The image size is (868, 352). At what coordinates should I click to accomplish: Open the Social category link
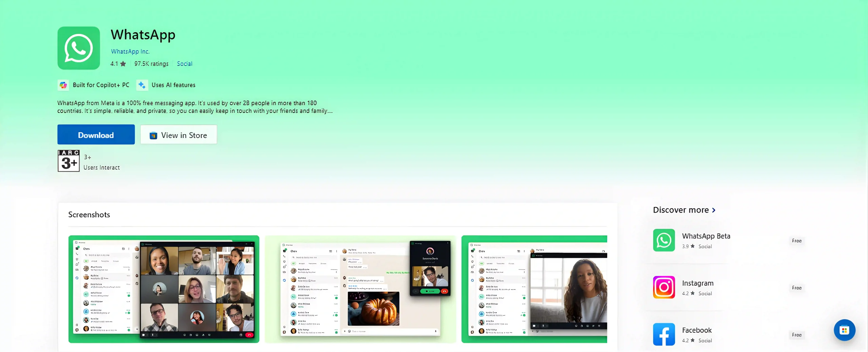coord(184,64)
